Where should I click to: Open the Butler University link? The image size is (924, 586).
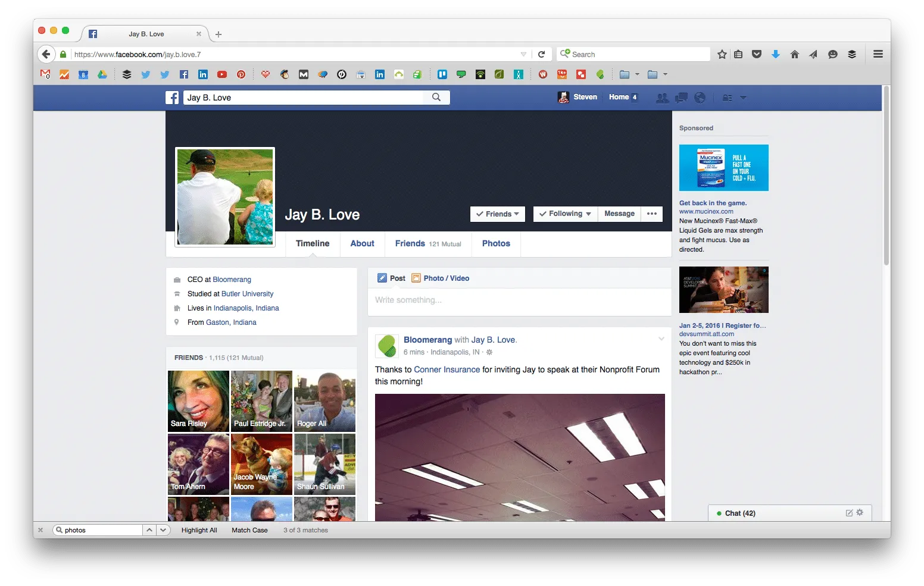click(x=247, y=294)
